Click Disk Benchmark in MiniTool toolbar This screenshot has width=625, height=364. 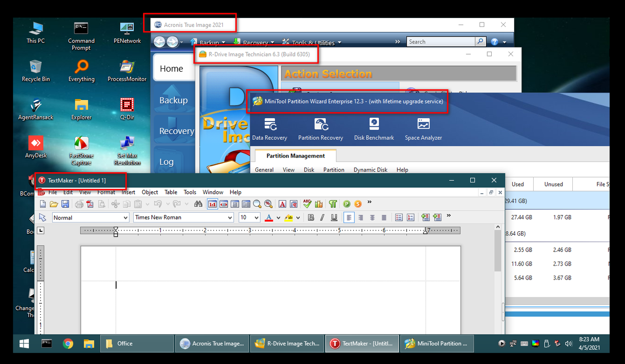(374, 129)
